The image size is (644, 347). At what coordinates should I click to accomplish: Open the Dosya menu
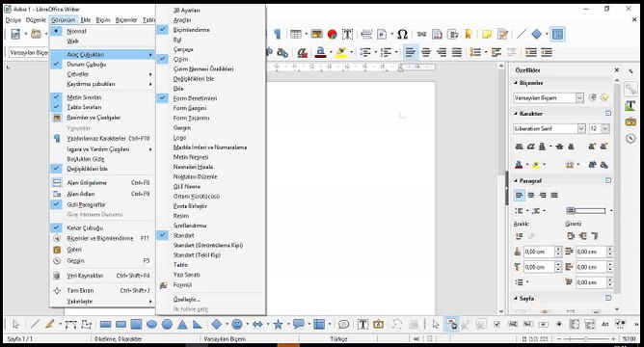click(x=13, y=19)
